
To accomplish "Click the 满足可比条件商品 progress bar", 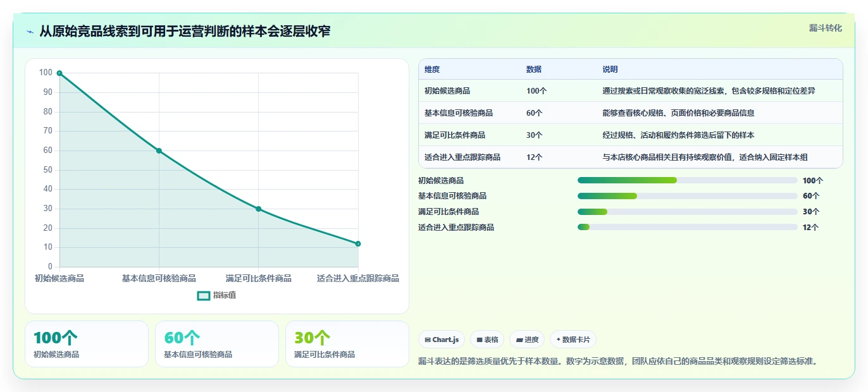I will tap(688, 212).
